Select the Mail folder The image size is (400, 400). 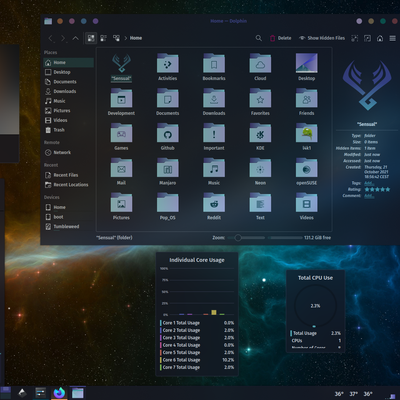[x=121, y=168]
